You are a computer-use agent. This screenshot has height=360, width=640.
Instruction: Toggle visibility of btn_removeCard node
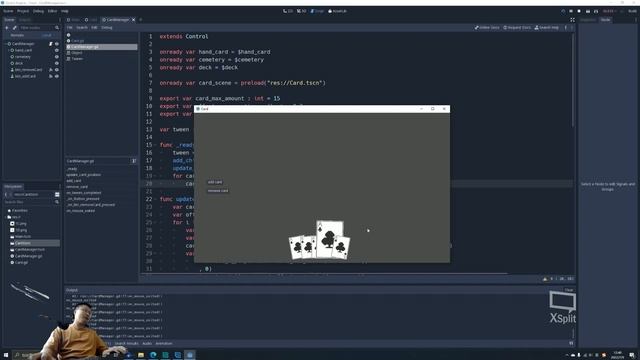[x=57, y=70]
